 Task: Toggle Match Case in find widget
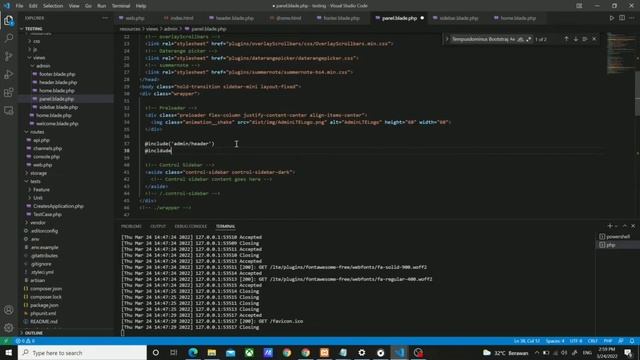(513, 40)
